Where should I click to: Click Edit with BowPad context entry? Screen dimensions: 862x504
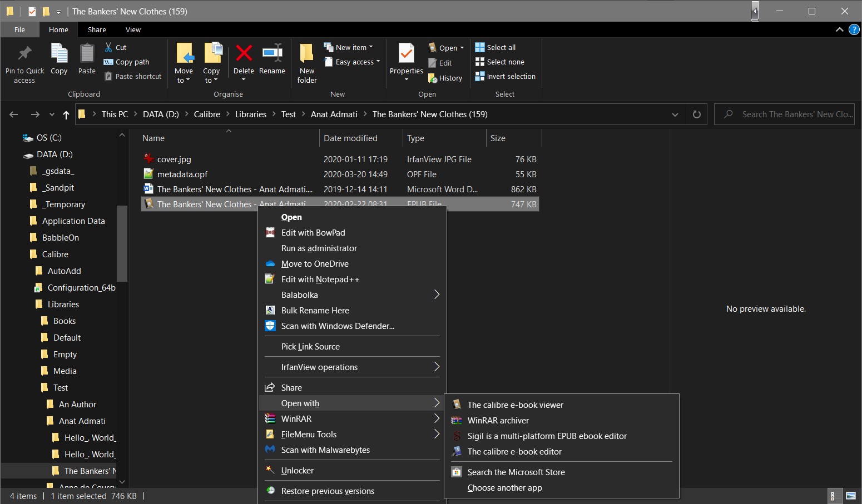353,233
